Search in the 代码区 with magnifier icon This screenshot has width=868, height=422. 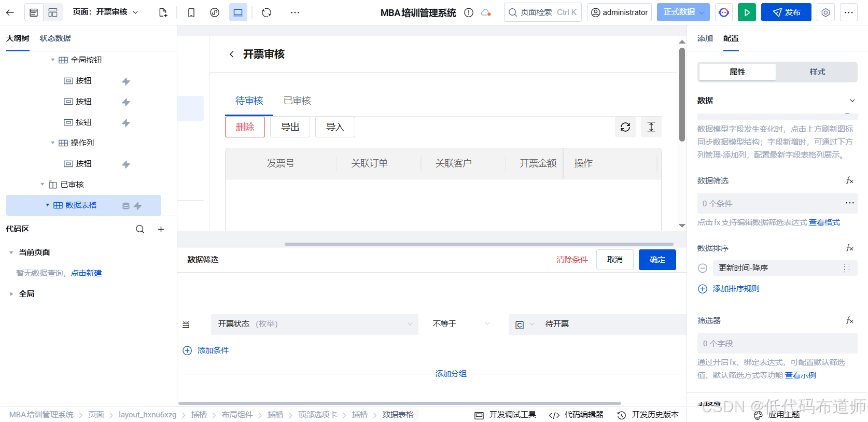pos(140,229)
